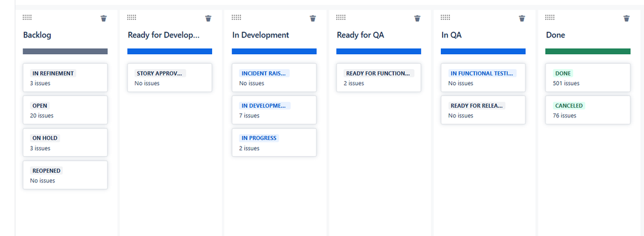
Task: Select the ON HOLD status card
Action: coord(65,143)
